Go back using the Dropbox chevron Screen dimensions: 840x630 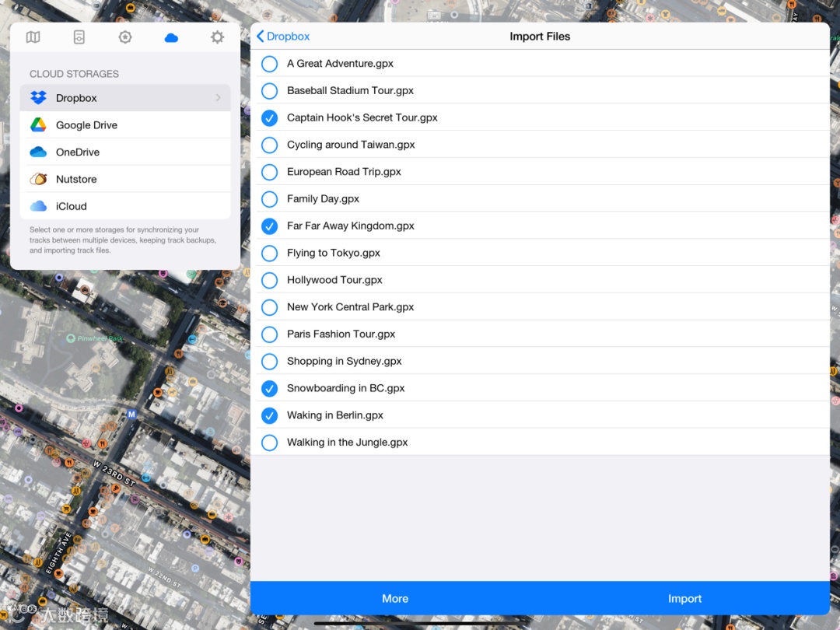pos(260,36)
